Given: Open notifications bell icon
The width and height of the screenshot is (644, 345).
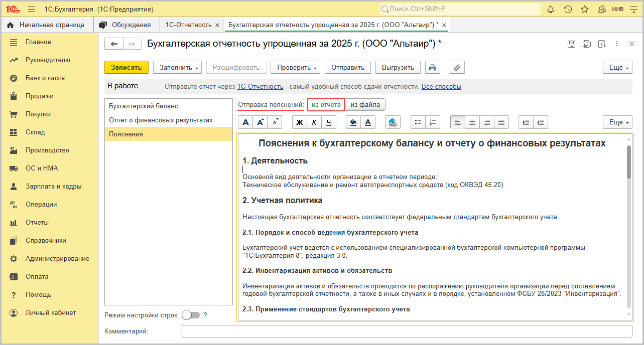Looking at the screenshot, I should click(551, 10).
